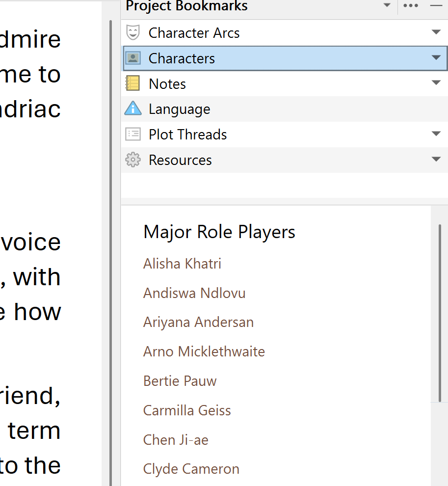Select the Character Arcs bookmark
Screen dimensions: 448x486
coord(285,32)
